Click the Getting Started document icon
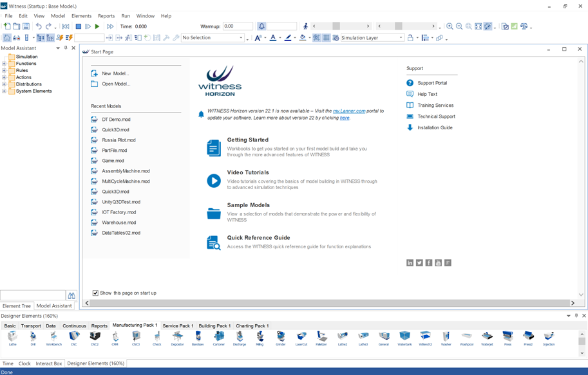 214,148
